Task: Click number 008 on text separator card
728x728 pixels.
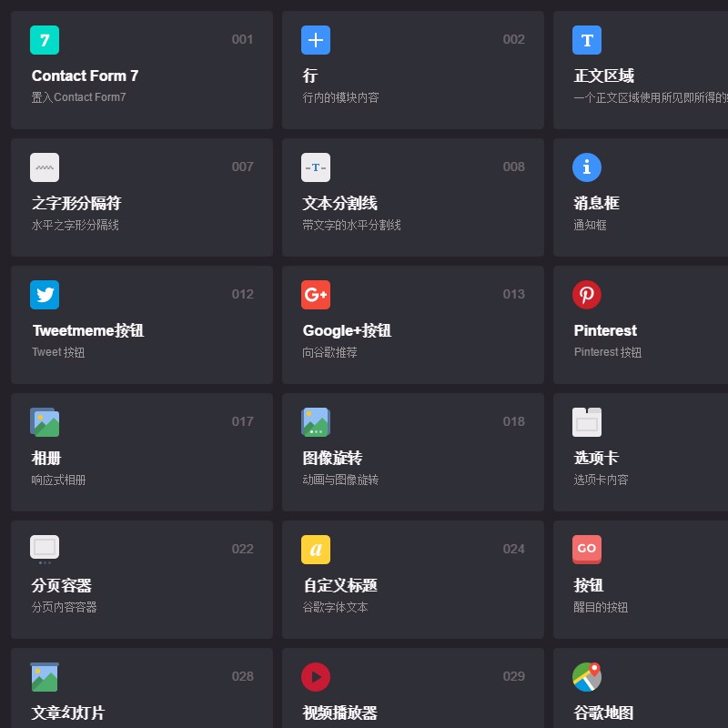Action: pos(513,167)
